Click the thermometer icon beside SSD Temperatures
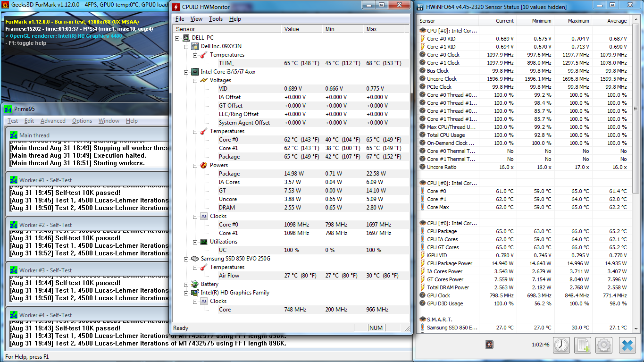 (203, 267)
